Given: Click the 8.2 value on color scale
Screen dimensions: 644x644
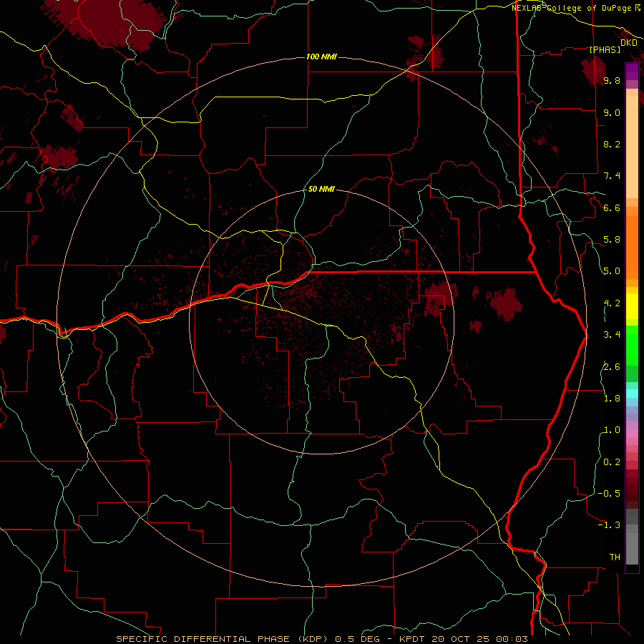Looking at the screenshot, I should click(612, 144).
